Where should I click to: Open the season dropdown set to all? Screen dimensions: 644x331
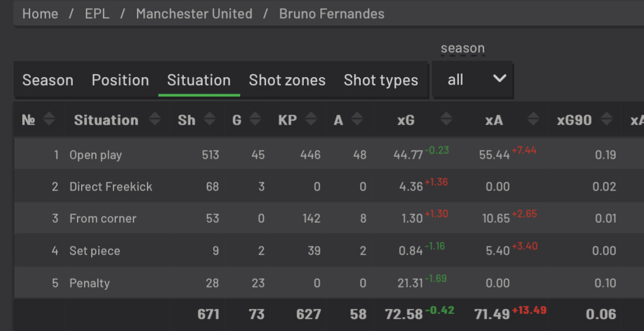pos(472,79)
